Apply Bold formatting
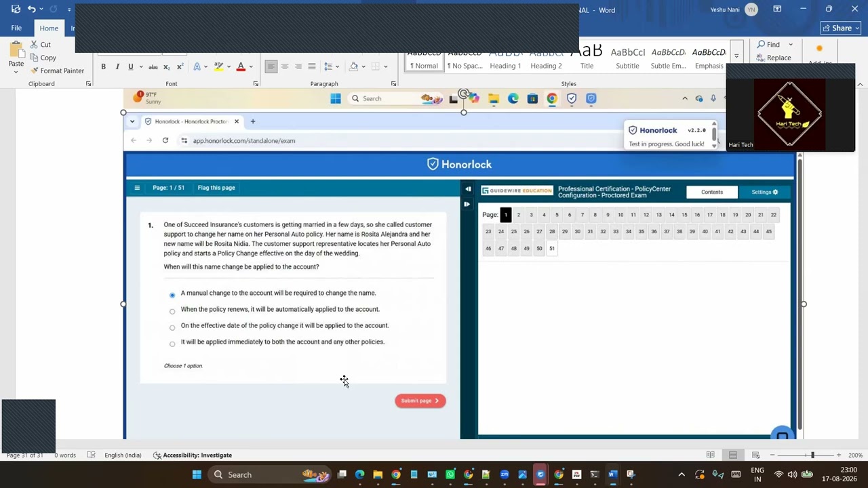 [104, 66]
